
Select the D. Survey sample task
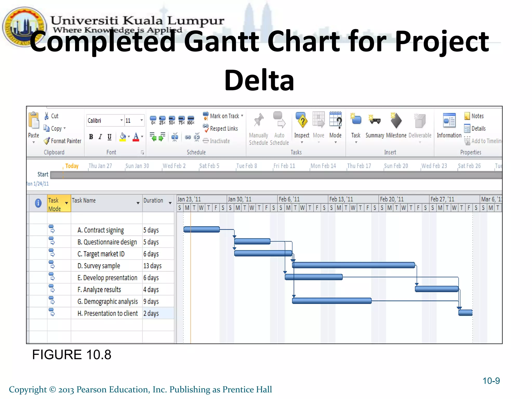(99, 266)
